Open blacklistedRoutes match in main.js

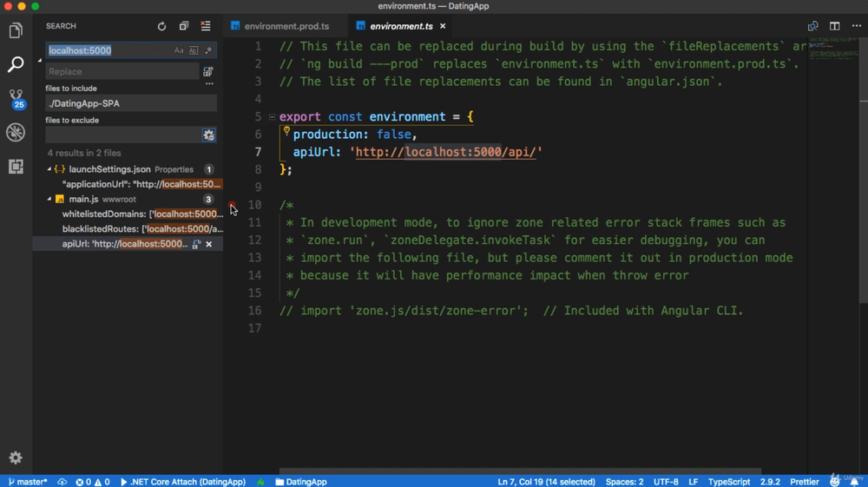[141, 229]
